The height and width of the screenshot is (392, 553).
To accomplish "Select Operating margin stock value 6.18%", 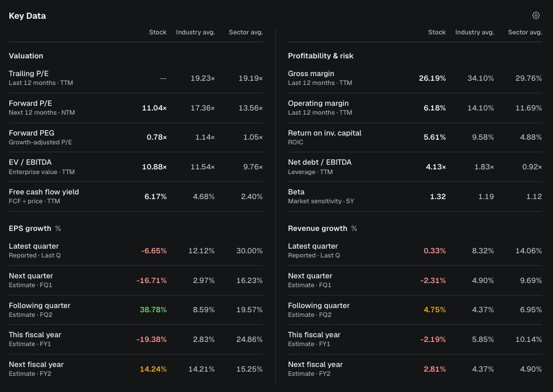I will [435, 108].
